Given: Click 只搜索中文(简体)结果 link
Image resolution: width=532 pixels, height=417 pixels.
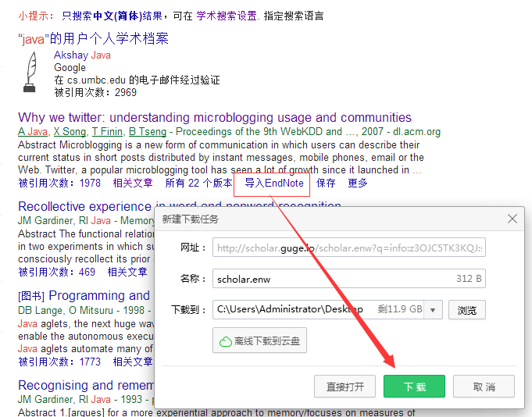Looking at the screenshot, I should tap(112, 16).
